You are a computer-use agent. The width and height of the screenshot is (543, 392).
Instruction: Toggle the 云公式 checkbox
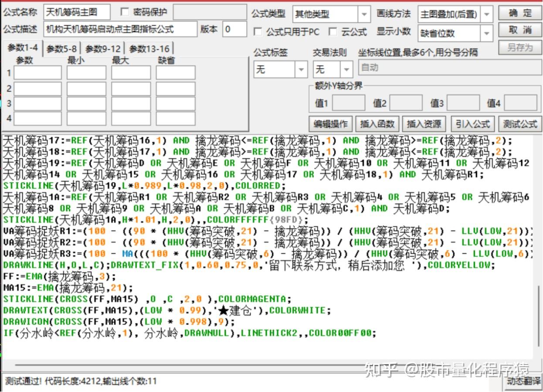[x=333, y=31]
